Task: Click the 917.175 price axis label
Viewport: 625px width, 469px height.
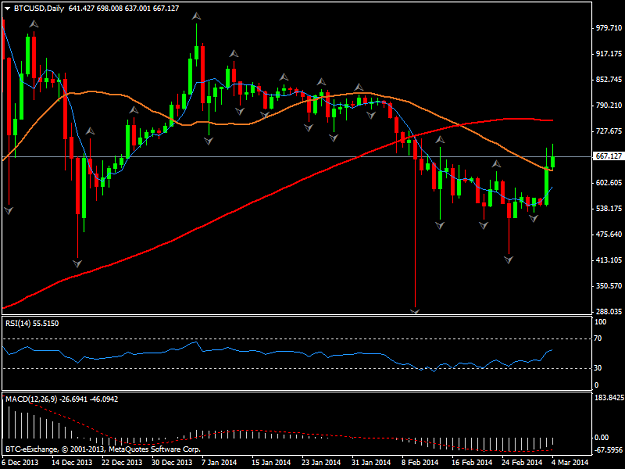Action: (609, 54)
